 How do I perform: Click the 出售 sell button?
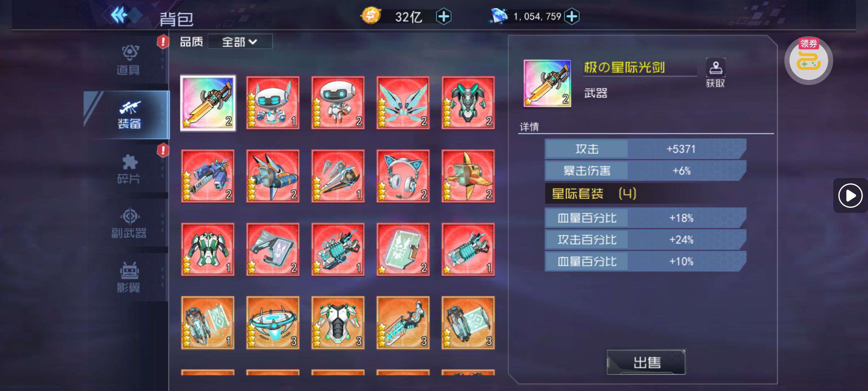click(x=646, y=362)
